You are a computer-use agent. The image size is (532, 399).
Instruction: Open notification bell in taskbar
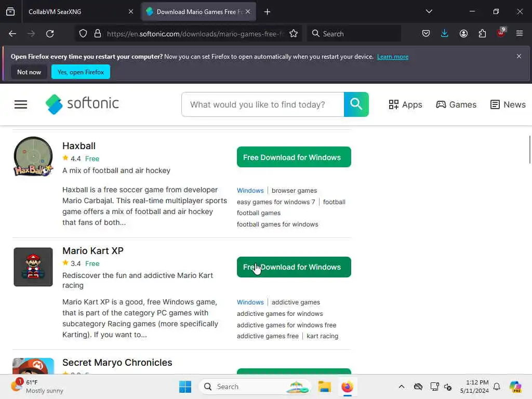[497, 387]
